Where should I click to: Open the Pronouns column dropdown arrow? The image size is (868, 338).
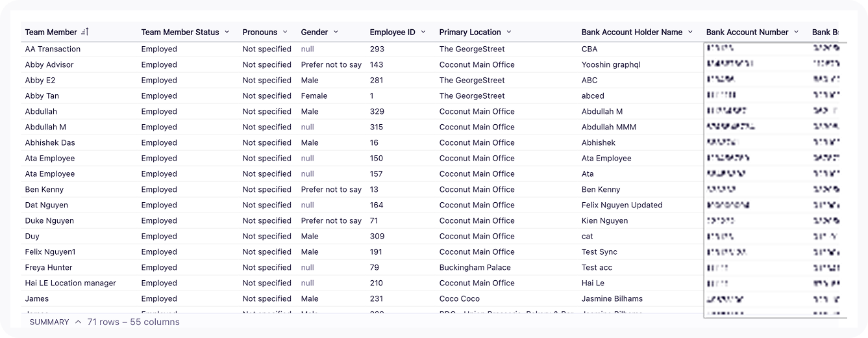coord(284,32)
